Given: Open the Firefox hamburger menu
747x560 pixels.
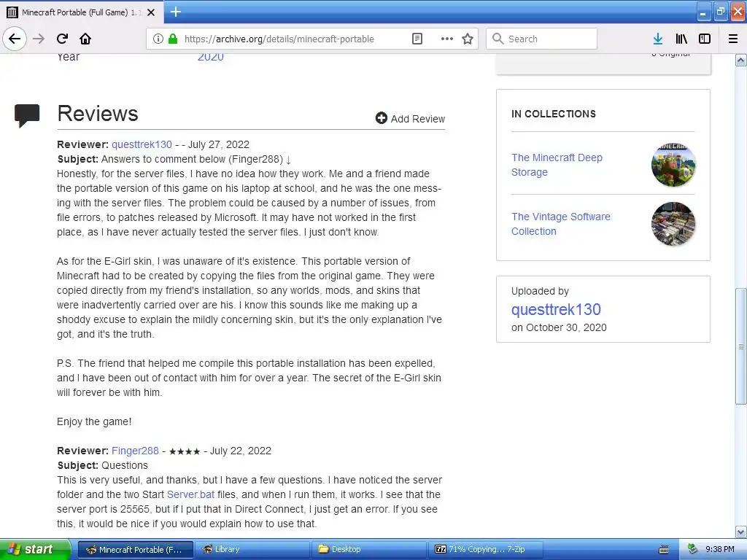Looking at the screenshot, I should (x=733, y=39).
